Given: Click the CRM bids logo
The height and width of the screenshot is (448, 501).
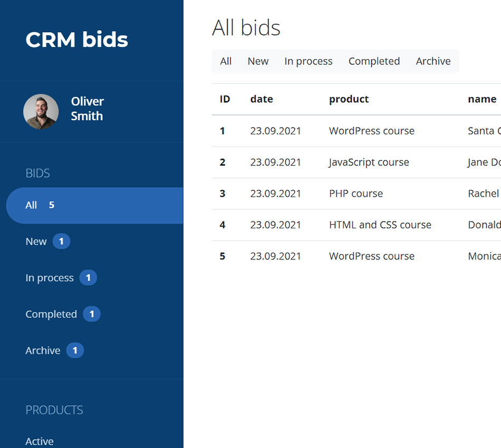Looking at the screenshot, I should tap(76, 40).
